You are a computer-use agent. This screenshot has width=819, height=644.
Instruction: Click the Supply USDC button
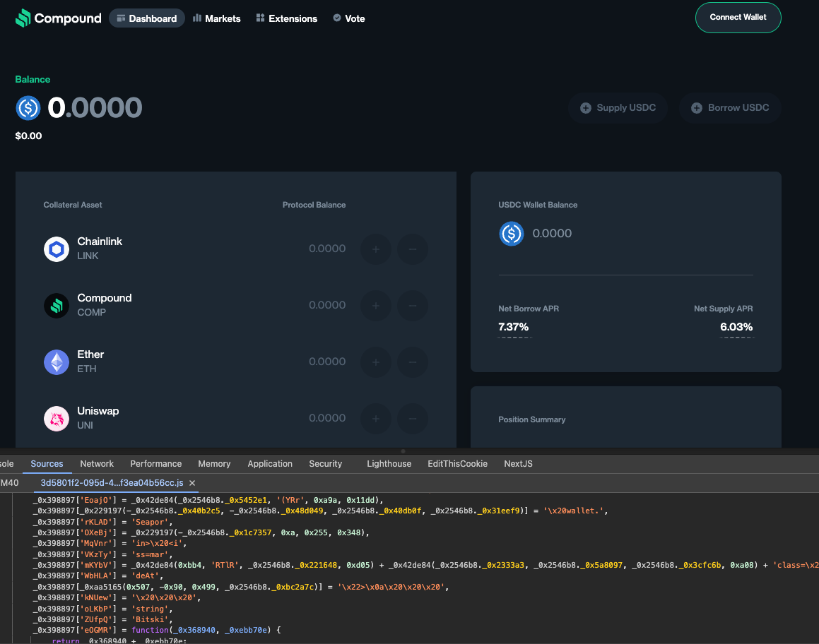click(x=618, y=108)
